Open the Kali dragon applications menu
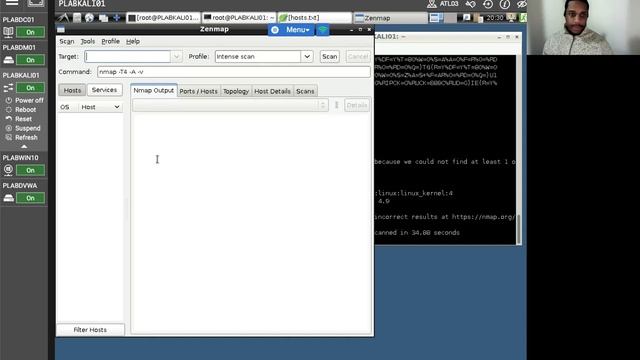640x360 pixels. pyautogui.click(x=63, y=18)
